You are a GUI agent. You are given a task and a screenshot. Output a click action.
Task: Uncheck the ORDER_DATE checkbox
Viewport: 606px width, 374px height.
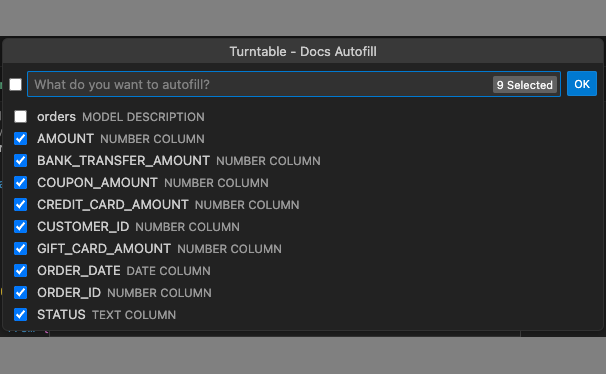(x=20, y=270)
